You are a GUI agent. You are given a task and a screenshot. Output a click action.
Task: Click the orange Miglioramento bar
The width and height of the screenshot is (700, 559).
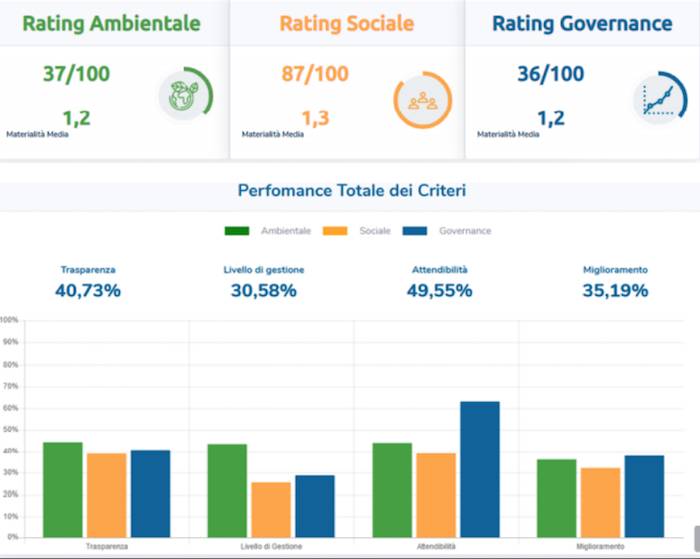600,502
